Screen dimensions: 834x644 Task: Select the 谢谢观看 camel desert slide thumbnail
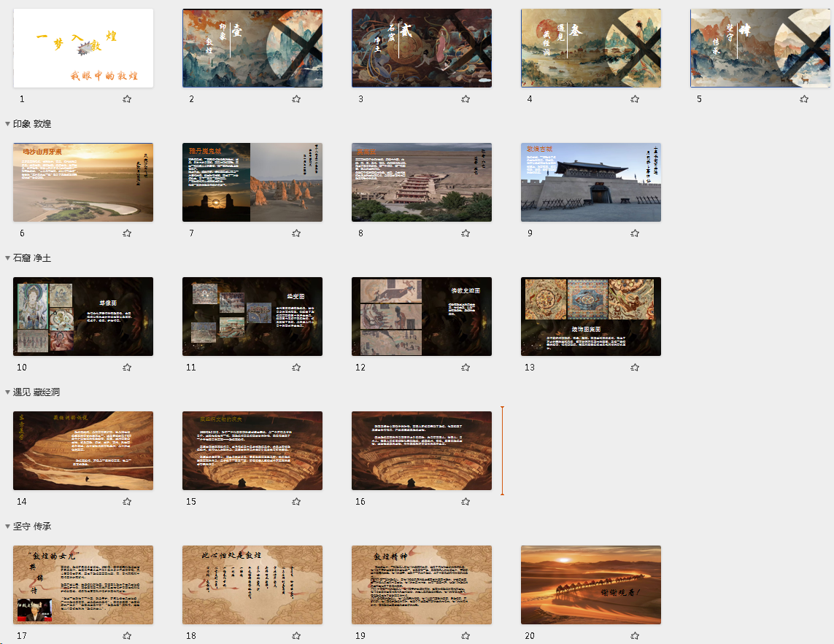pos(591,585)
